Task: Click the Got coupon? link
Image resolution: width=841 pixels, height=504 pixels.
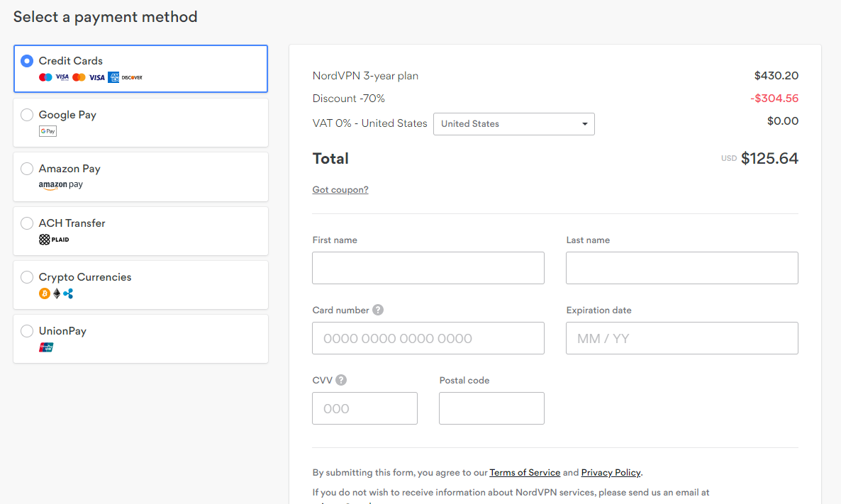Action: pyautogui.click(x=340, y=190)
